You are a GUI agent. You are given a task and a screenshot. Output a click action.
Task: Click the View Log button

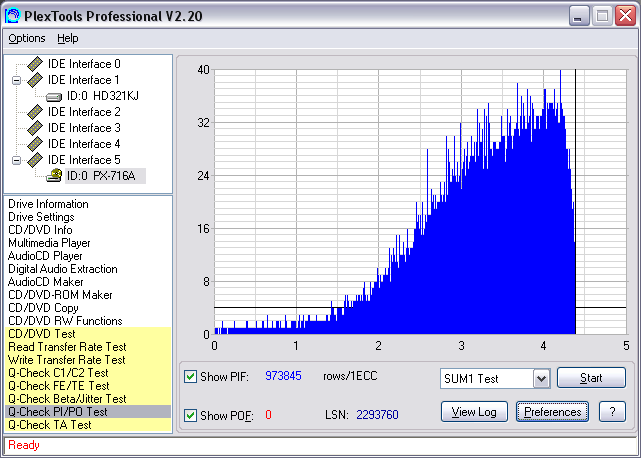click(x=474, y=412)
